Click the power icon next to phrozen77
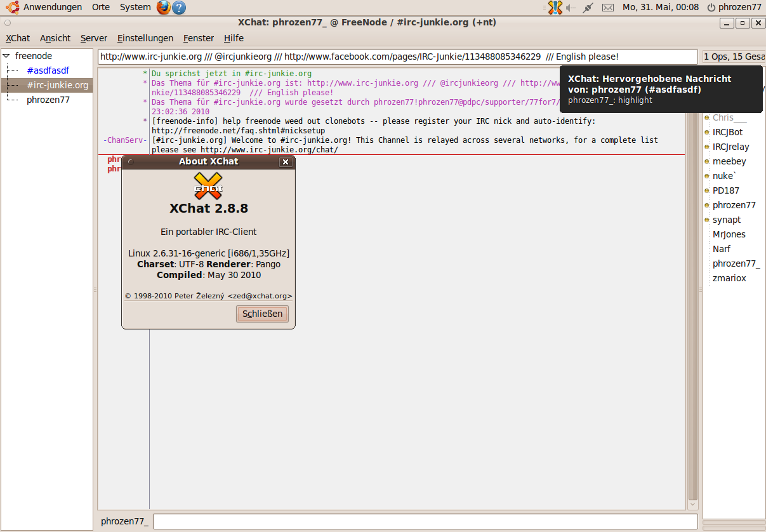This screenshot has height=532, width=766. (711, 8)
